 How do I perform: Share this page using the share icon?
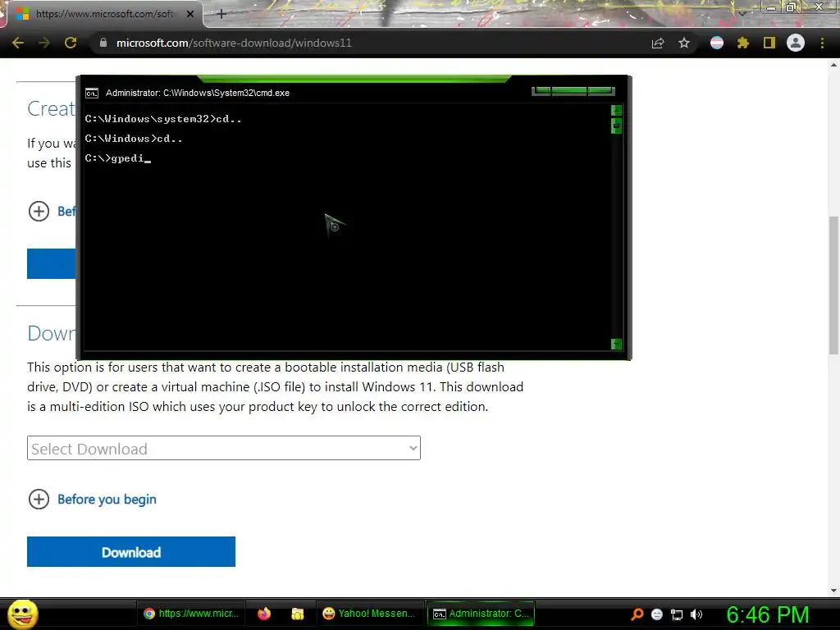pyautogui.click(x=658, y=43)
